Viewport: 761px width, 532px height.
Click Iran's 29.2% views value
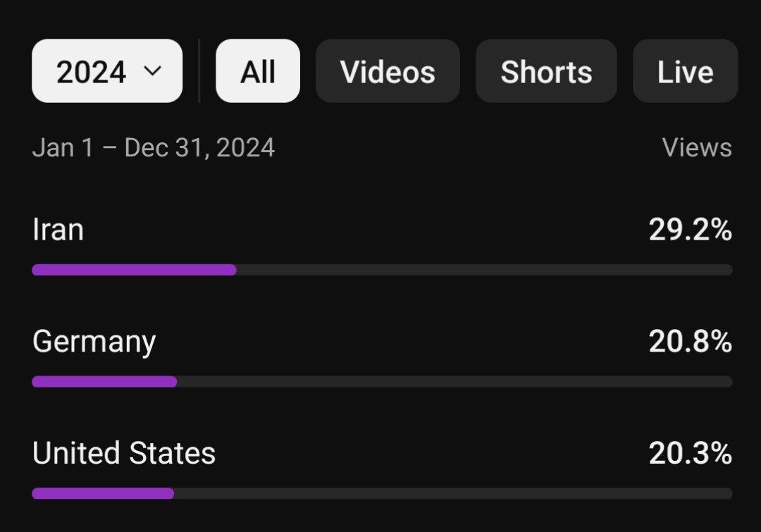click(690, 230)
